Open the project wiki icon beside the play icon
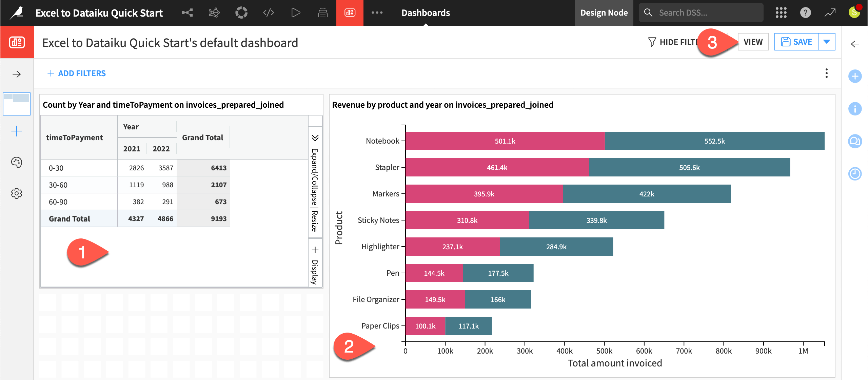 322,13
